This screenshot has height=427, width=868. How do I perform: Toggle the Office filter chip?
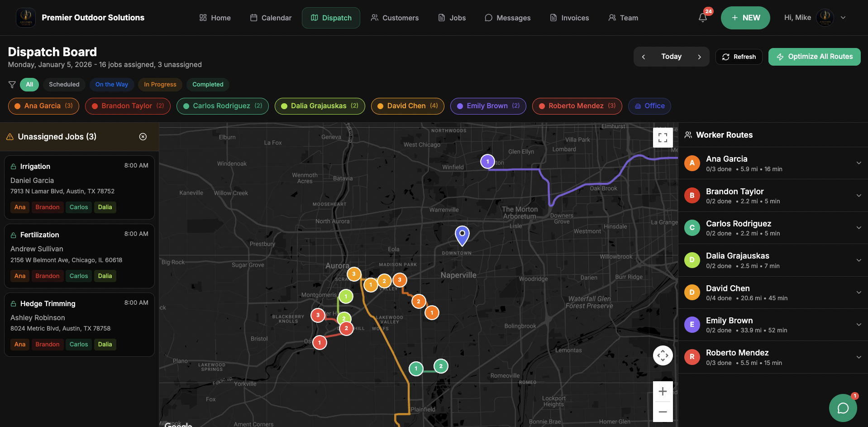click(x=649, y=106)
